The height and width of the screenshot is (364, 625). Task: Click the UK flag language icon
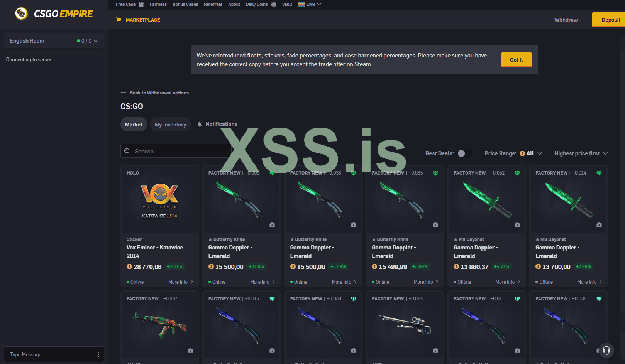point(301,4)
